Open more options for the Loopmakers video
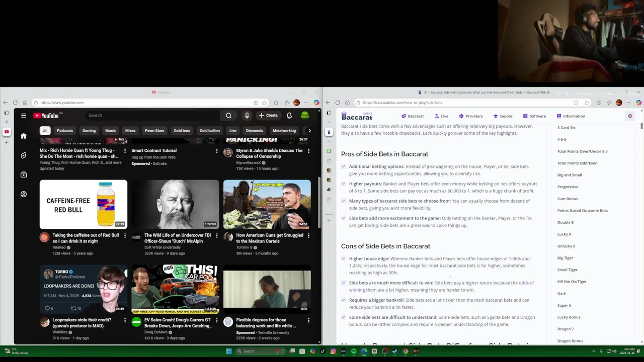The width and height of the screenshot is (644, 362). 125,320
